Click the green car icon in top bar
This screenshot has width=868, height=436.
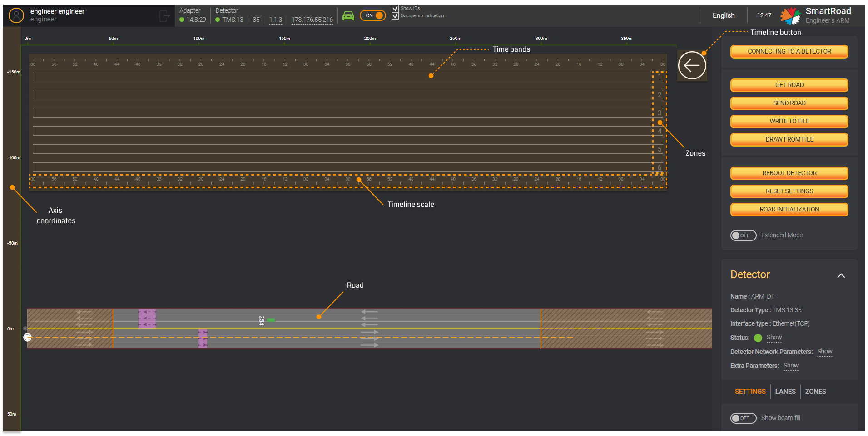click(x=348, y=16)
